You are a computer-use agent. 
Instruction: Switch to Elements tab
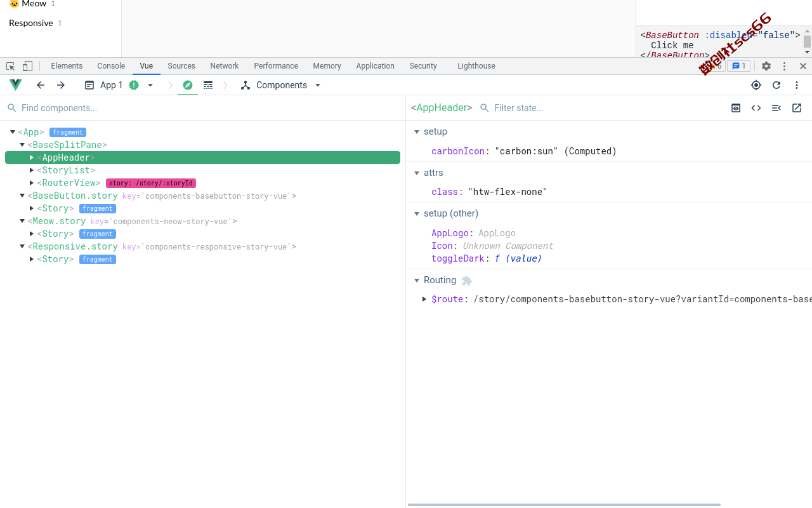click(67, 66)
